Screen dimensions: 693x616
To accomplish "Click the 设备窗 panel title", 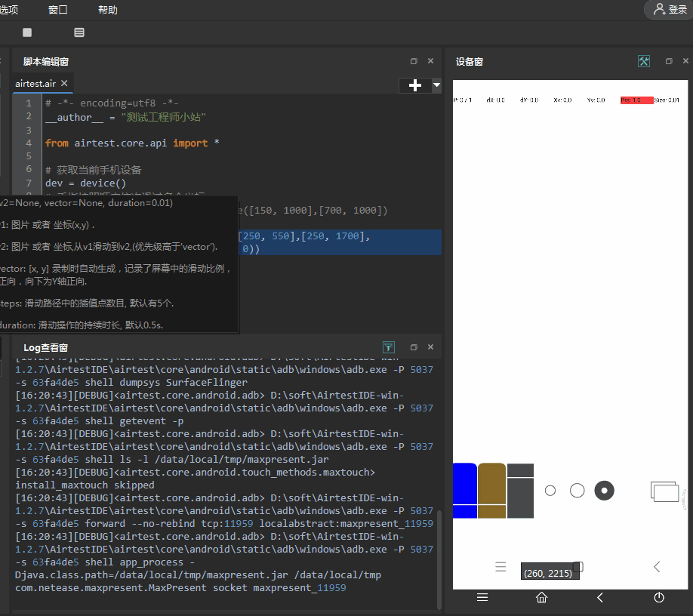I will tap(470, 62).
